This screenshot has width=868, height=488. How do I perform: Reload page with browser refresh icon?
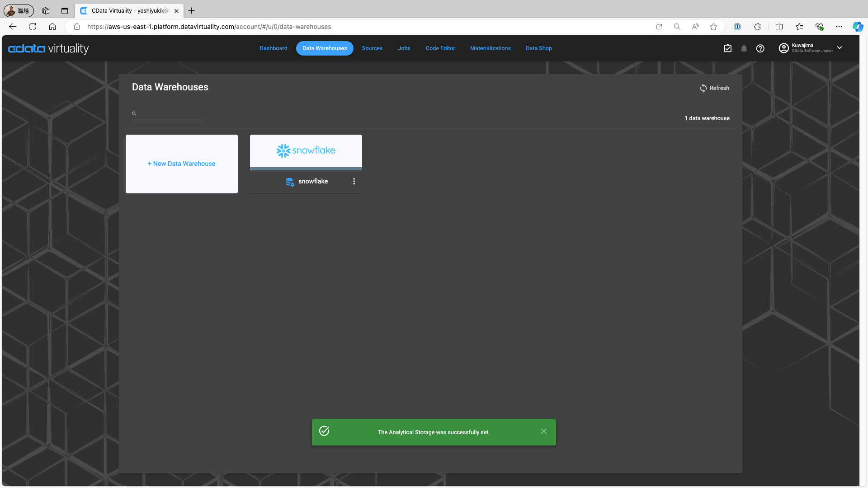tap(33, 27)
